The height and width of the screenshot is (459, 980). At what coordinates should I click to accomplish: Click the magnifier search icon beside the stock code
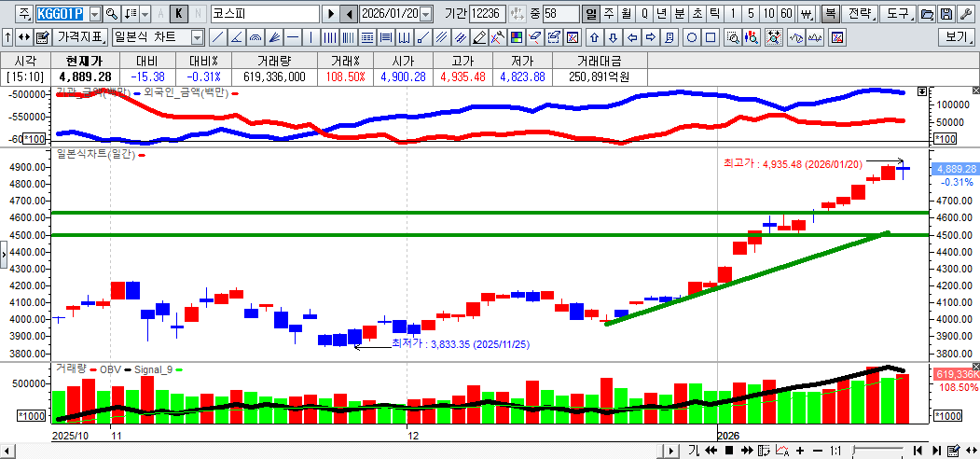tap(113, 14)
